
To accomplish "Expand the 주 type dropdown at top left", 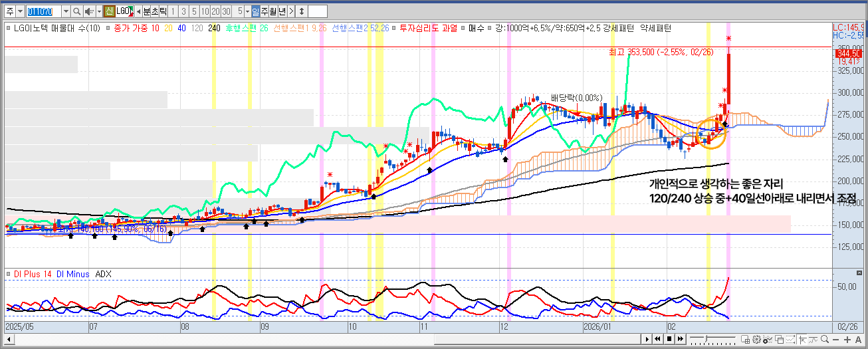I will tap(20, 11).
